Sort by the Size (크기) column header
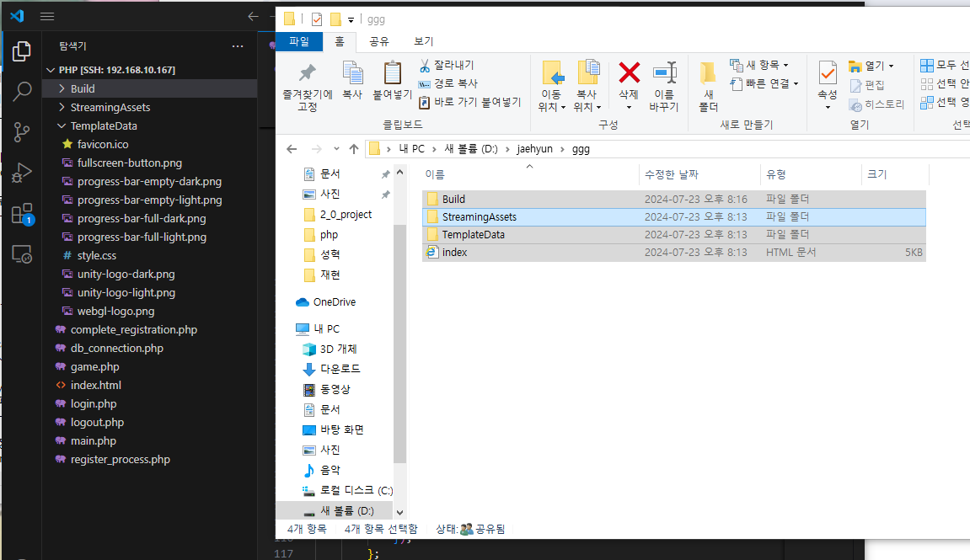 tap(894, 174)
